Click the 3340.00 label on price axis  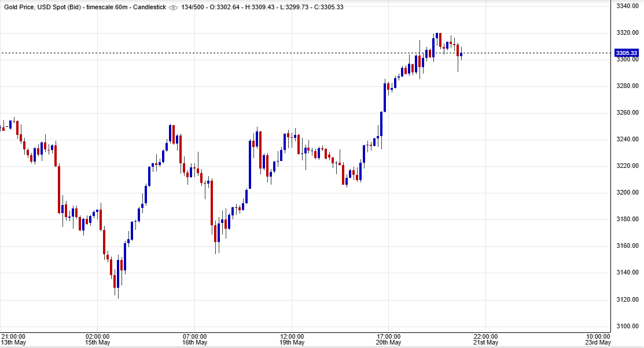click(627, 6)
